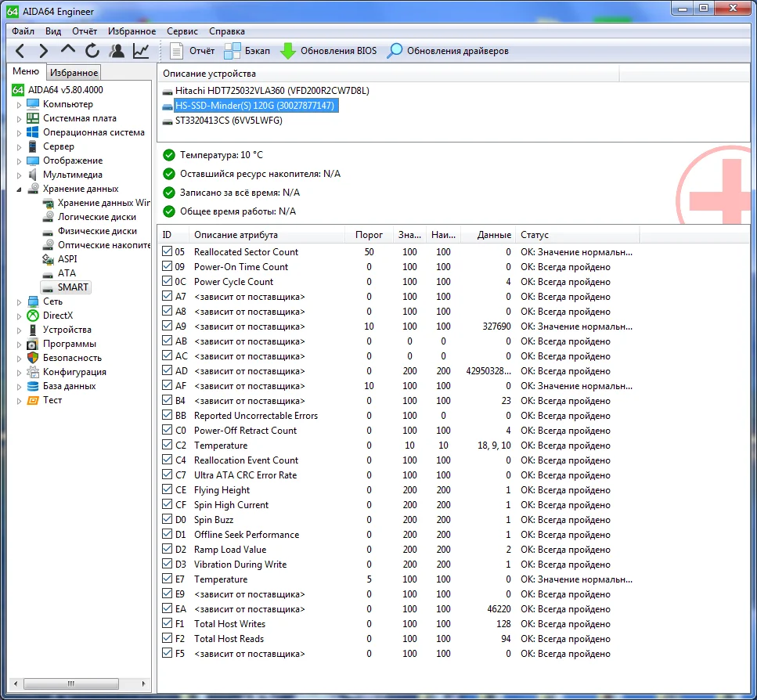Collapse the Хранение данных tree node arrow
The height and width of the screenshot is (700, 757).
click(19, 189)
